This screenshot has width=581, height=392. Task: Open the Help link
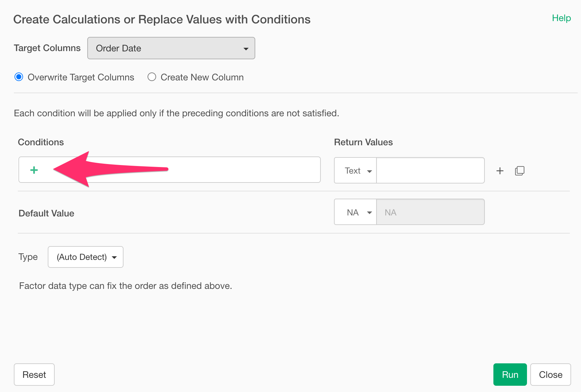click(561, 18)
